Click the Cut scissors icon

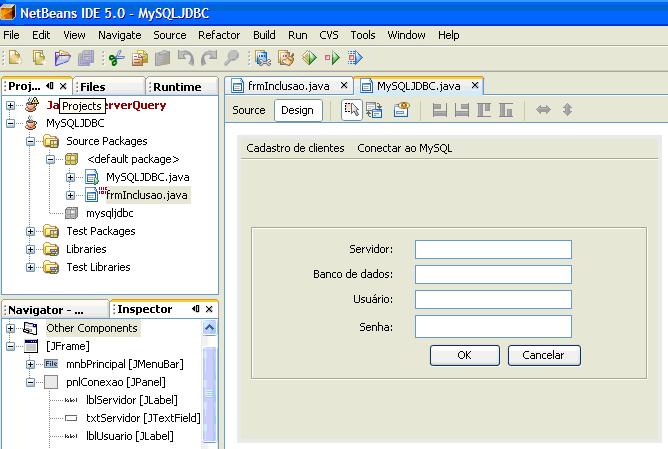pyautogui.click(x=116, y=58)
